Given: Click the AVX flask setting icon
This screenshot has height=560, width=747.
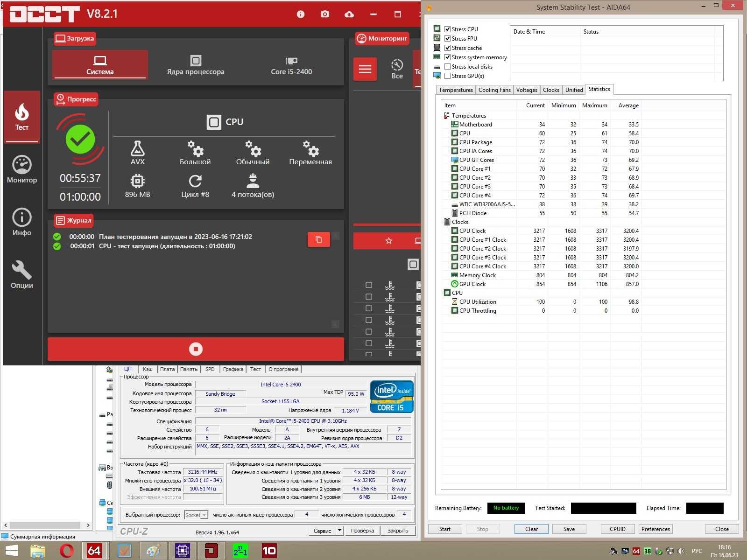Looking at the screenshot, I should pyautogui.click(x=137, y=148).
